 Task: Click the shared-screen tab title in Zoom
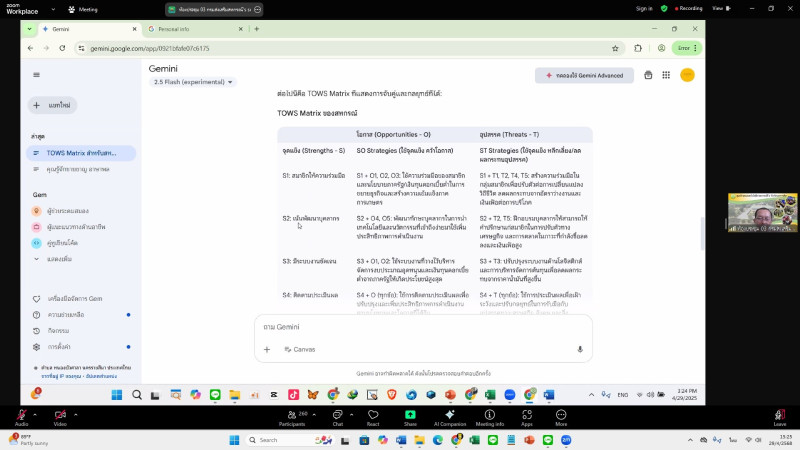point(214,9)
